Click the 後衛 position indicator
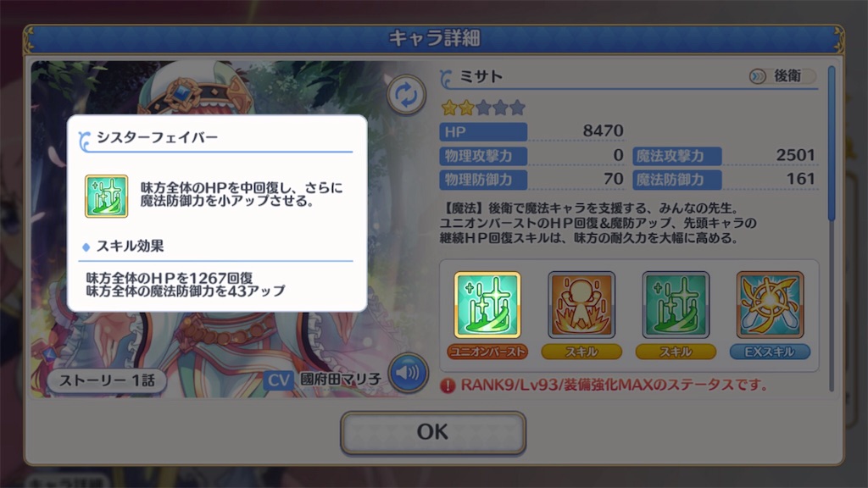 point(782,75)
